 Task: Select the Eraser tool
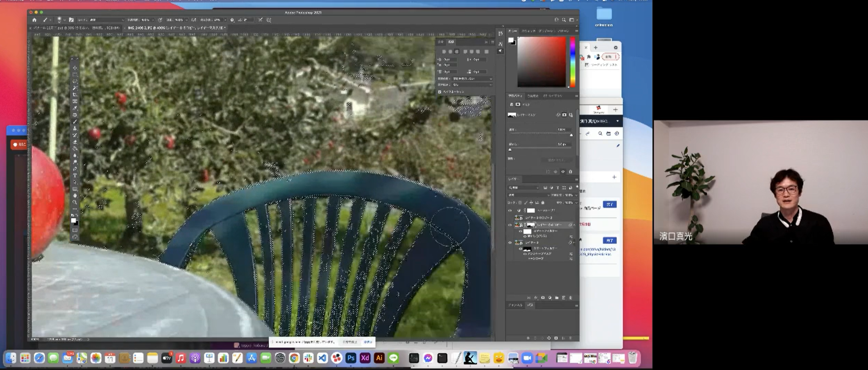pos(75,142)
